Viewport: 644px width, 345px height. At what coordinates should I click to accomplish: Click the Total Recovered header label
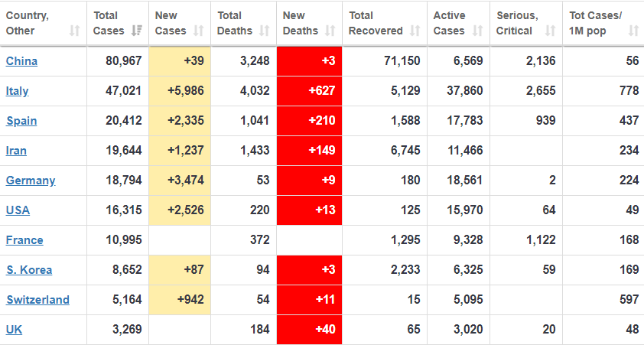(376, 23)
